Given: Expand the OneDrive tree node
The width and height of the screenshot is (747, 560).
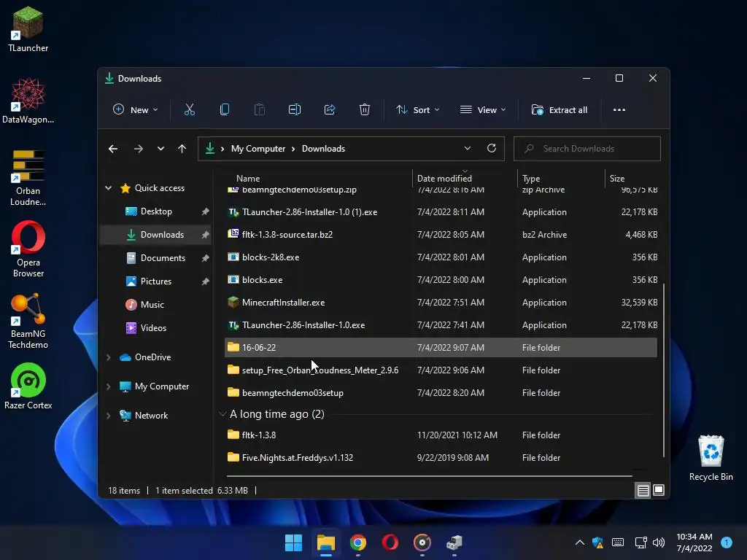Looking at the screenshot, I should pyautogui.click(x=108, y=357).
